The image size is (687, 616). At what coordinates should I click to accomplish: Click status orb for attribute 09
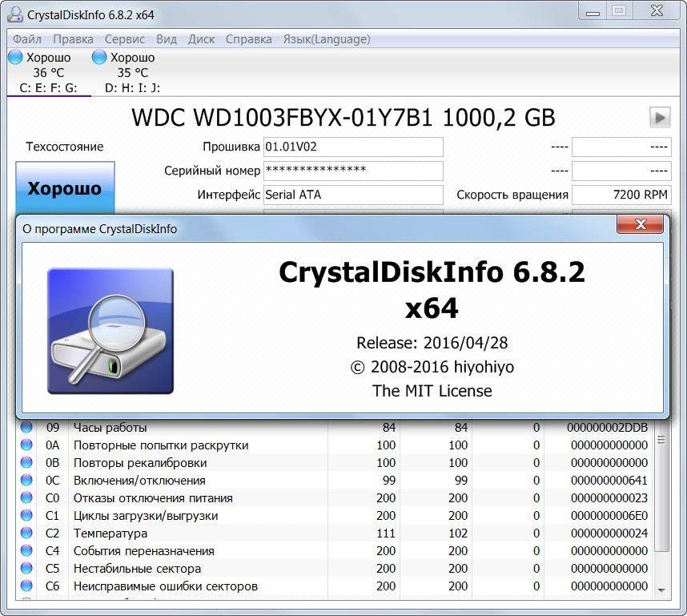[x=26, y=427]
